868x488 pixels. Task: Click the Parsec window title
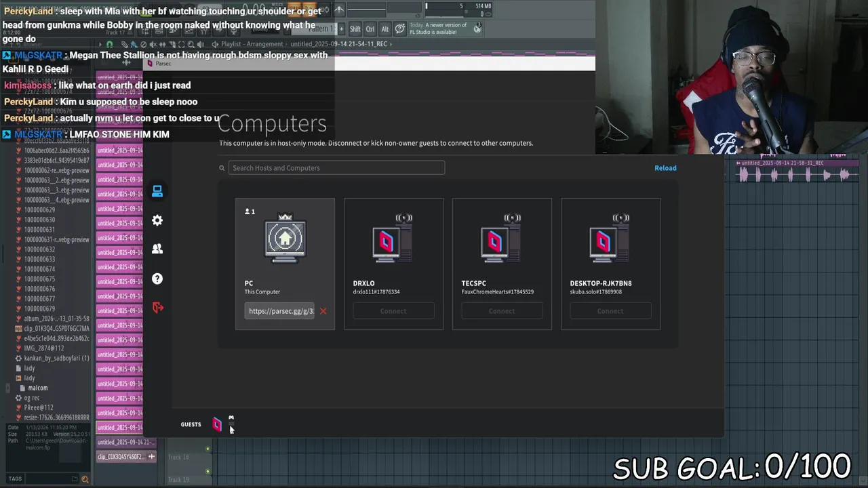pyautogui.click(x=163, y=64)
